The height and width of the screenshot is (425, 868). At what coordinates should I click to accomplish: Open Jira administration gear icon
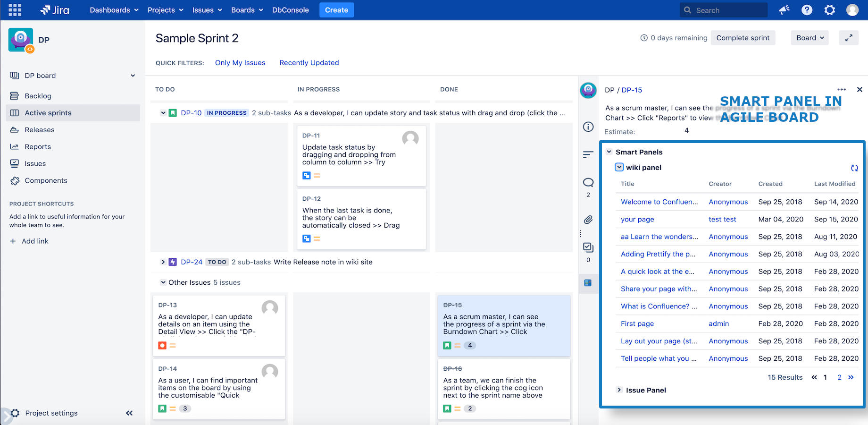(x=829, y=10)
